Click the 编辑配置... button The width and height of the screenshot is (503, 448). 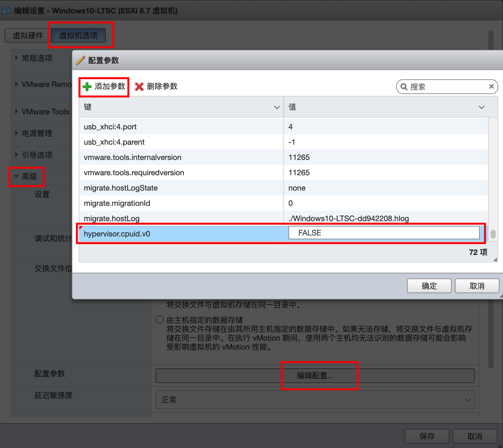[x=315, y=376]
